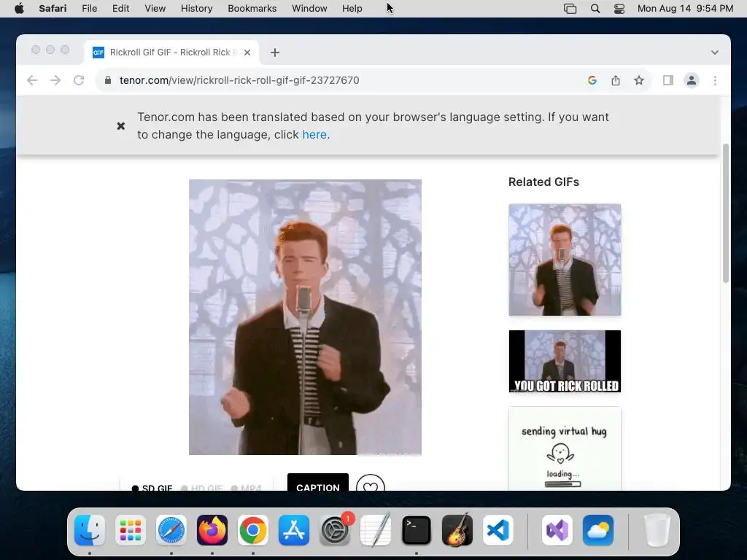This screenshot has height=560, width=747.
Task: Select HD GIF quality option
Action: [x=202, y=488]
